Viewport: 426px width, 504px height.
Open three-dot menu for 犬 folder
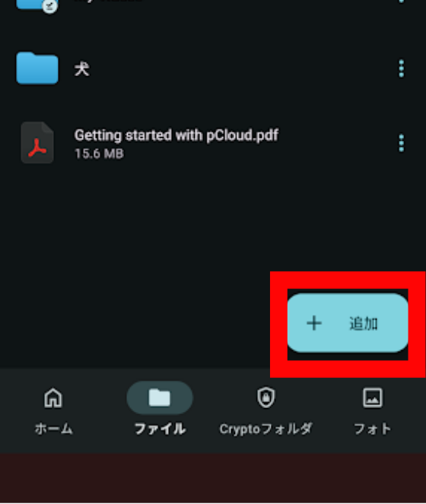point(401,69)
